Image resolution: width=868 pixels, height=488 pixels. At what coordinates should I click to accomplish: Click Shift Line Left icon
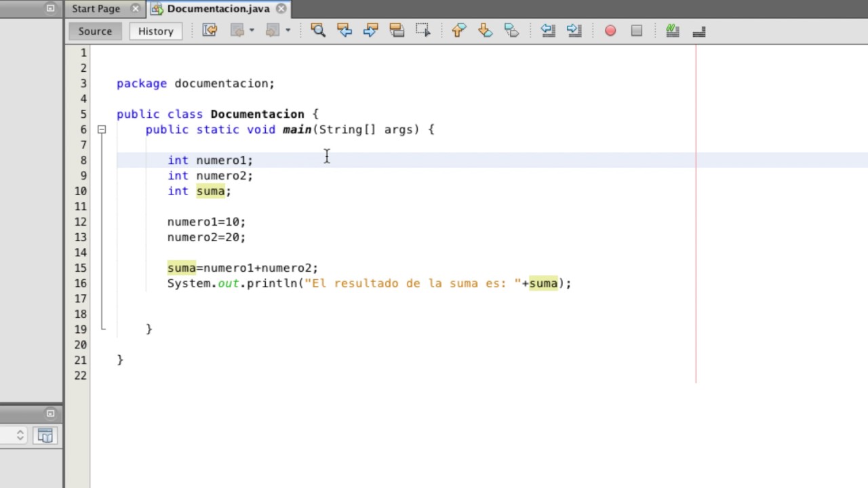coord(548,30)
